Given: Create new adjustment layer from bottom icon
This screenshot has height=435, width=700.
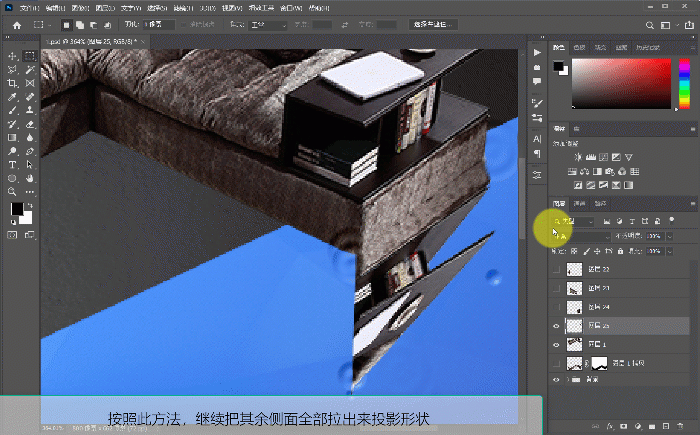Looking at the screenshot, I should point(638,427).
